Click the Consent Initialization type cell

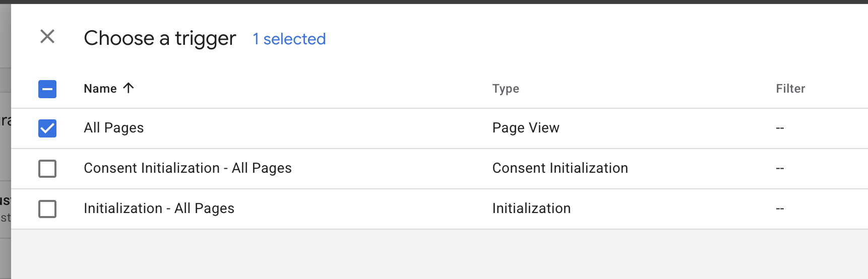(560, 168)
